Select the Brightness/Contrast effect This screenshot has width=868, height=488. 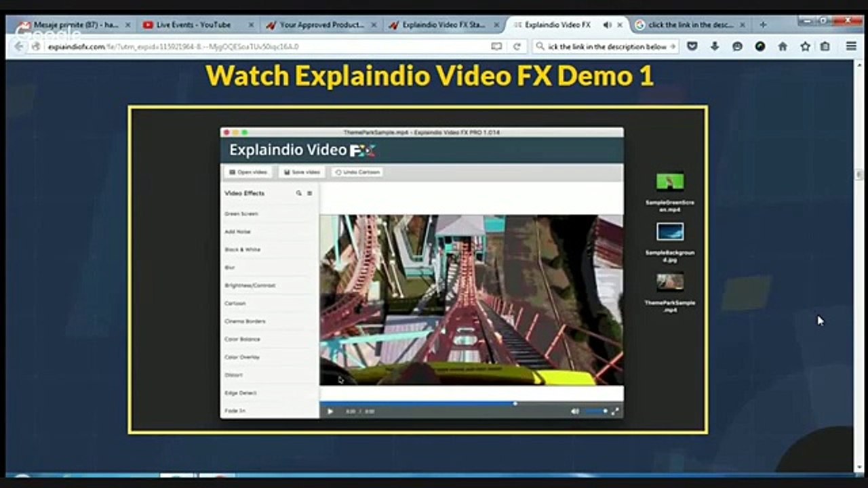pyautogui.click(x=270, y=285)
